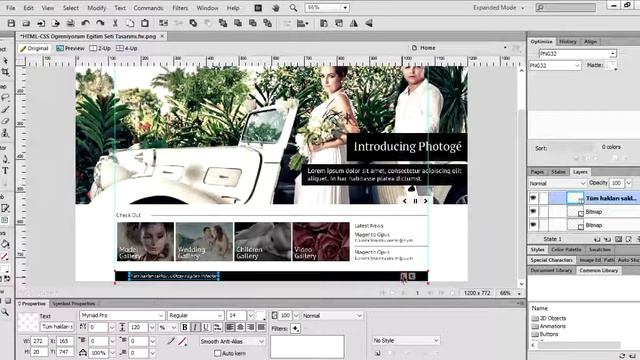Open the No Style dropdown
Screen dimensions: 640x360
(x=406, y=340)
